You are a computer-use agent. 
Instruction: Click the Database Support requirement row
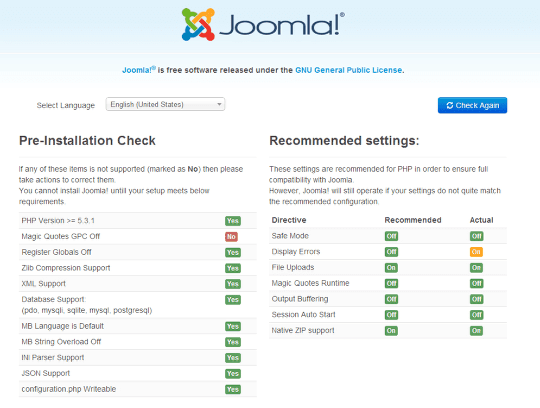(138, 305)
